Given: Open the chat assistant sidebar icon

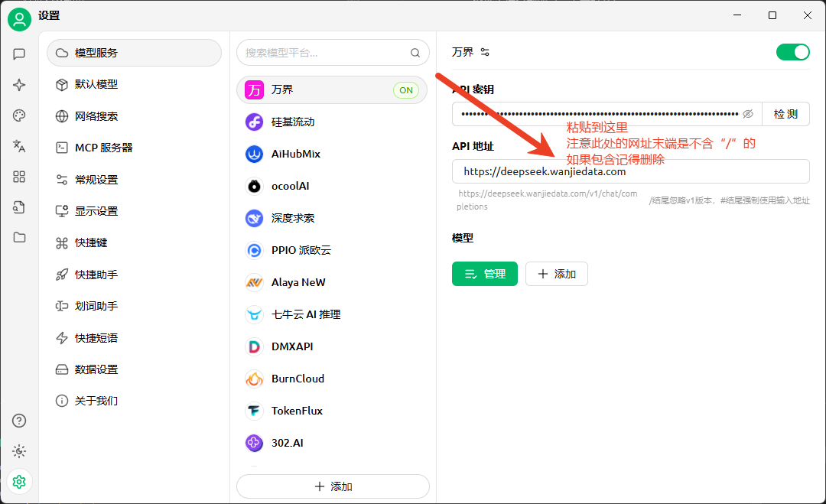Looking at the screenshot, I should pos(19,54).
